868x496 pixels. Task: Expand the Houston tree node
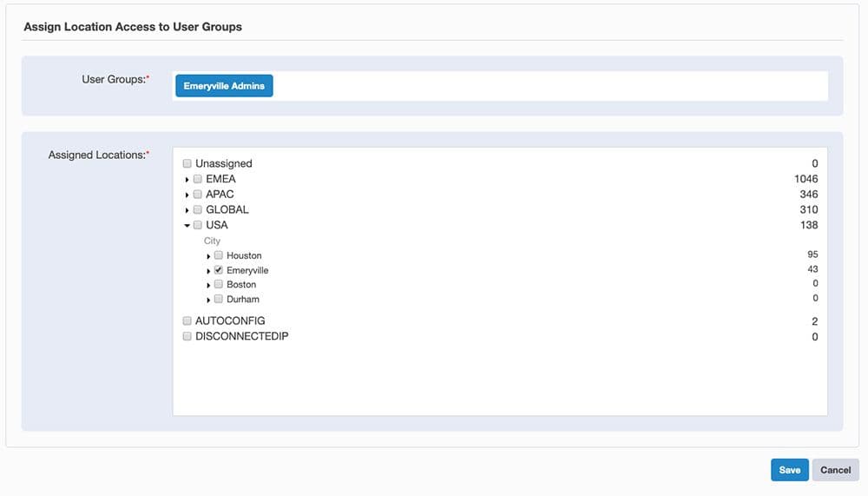tap(208, 256)
